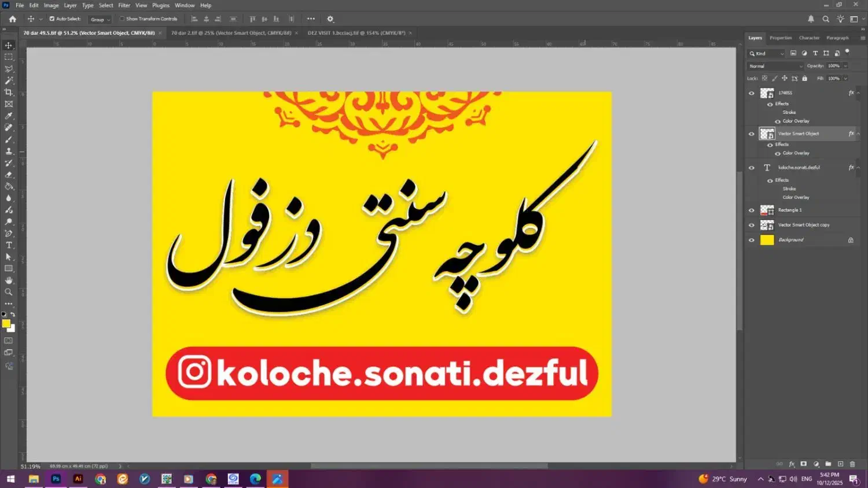Viewport: 868px width, 488px height.
Task: Select the Crop tool
Action: (9, 93)
